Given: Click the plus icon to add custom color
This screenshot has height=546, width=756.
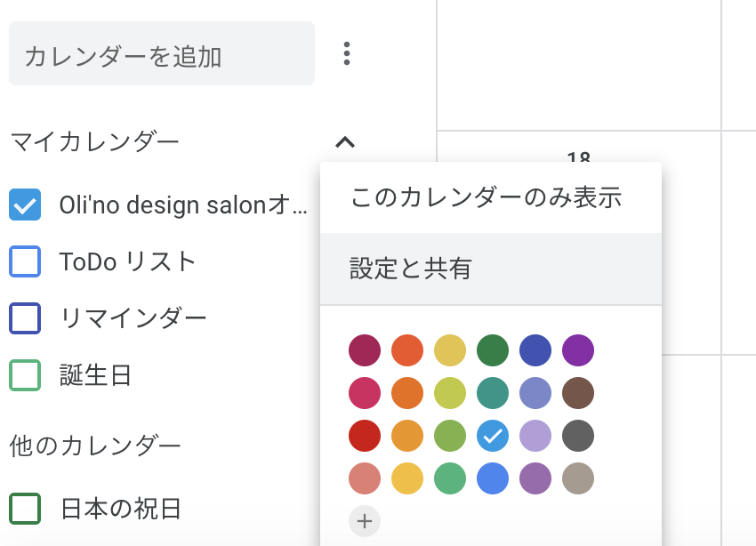Looking at the screenshot, I should point(365,521).
